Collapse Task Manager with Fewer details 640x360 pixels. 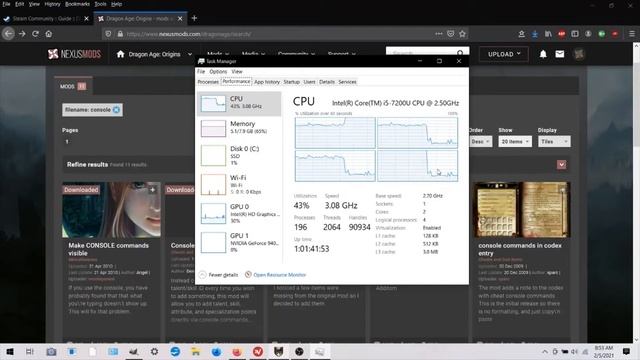[218, 275]
